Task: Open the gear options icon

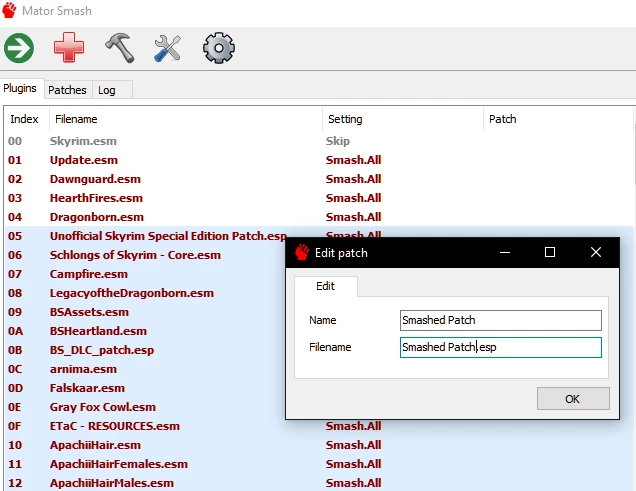Action: click(219, 48)
